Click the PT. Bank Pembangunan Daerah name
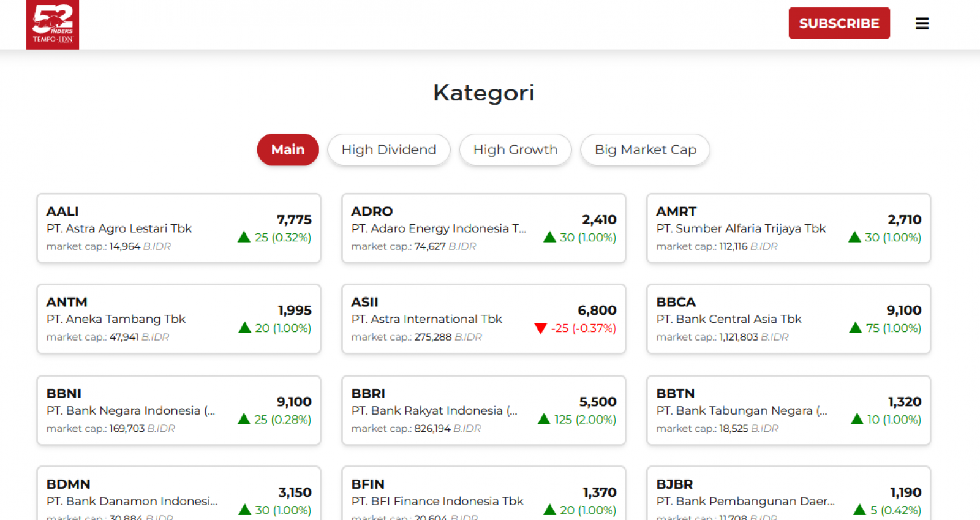Viewport: 980px width, 520px height. (x=745, y=501)
